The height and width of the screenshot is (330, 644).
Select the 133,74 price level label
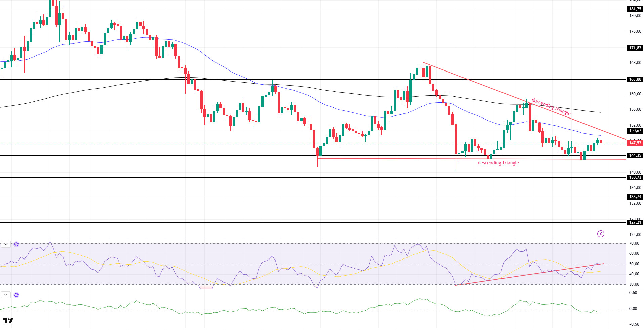[635, 197]
